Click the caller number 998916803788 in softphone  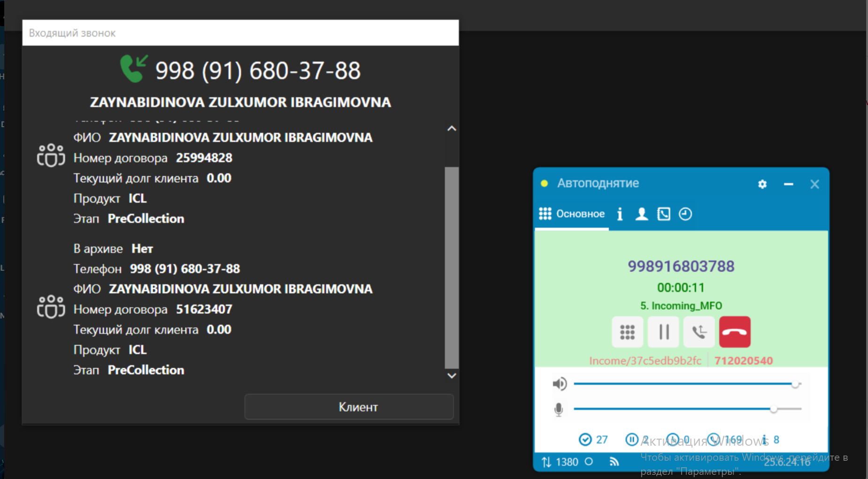(x=681, y=266)
